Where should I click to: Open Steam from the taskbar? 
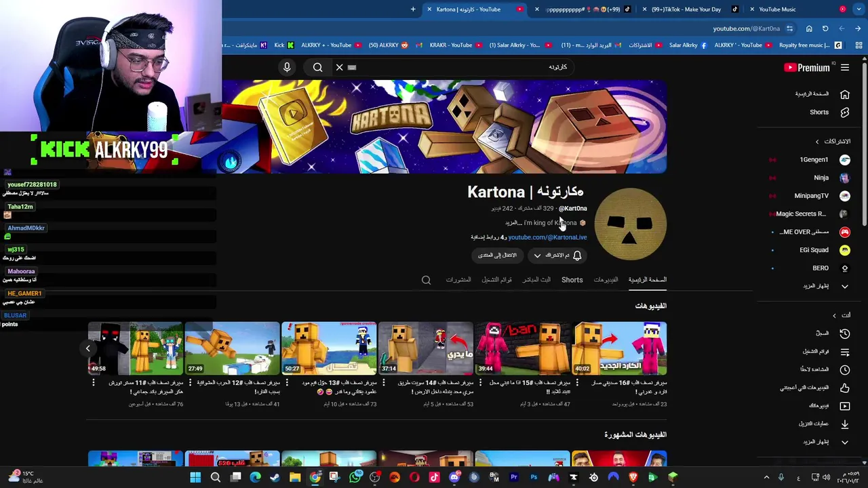(275, 477)
